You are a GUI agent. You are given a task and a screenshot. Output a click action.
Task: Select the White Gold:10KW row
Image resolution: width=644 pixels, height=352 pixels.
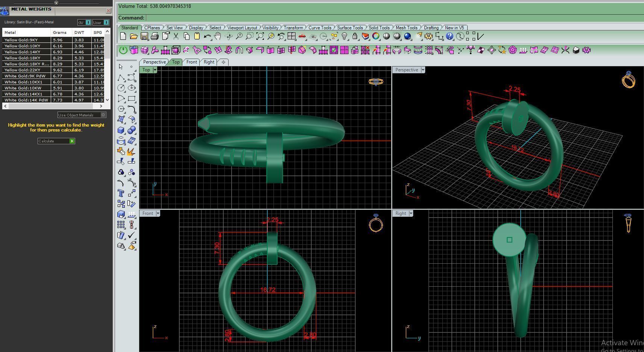click(x=53, y=88)
